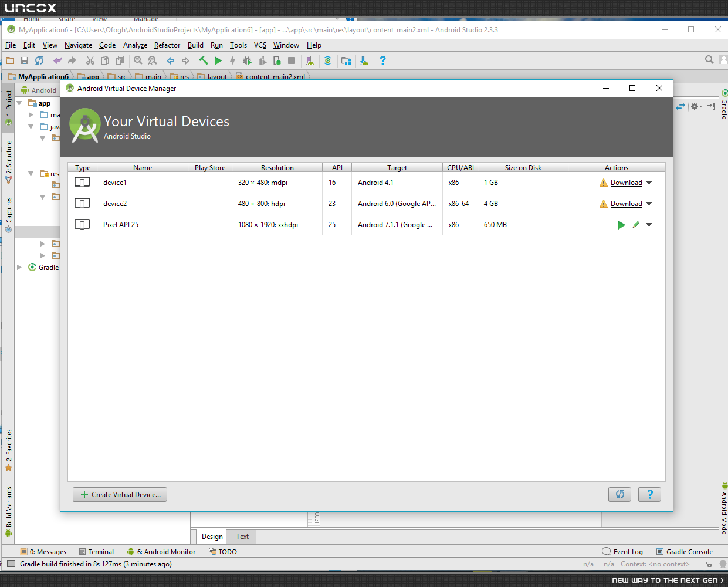The width and height of the screenshot is (728, 587).
Task: Open the Navigate menu
Action: (78, 45)
